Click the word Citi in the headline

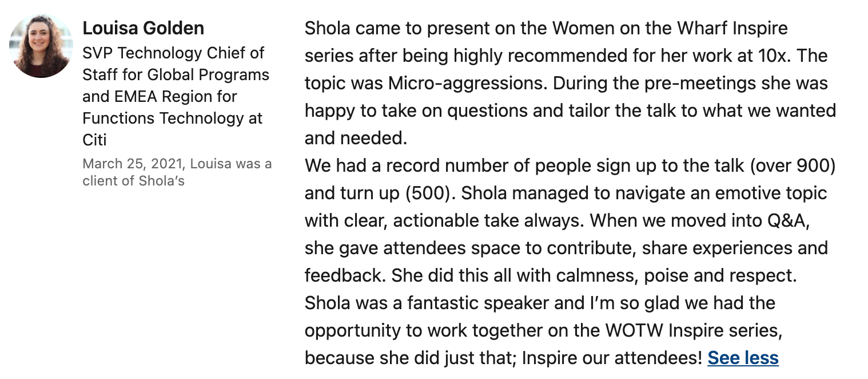pos(95,140)
